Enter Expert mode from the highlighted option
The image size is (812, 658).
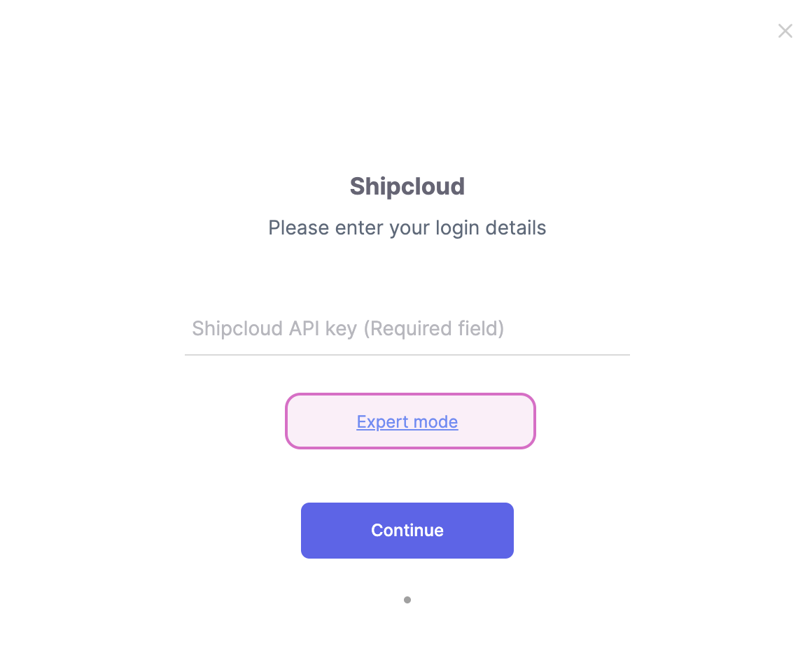(x=407, y=421)
